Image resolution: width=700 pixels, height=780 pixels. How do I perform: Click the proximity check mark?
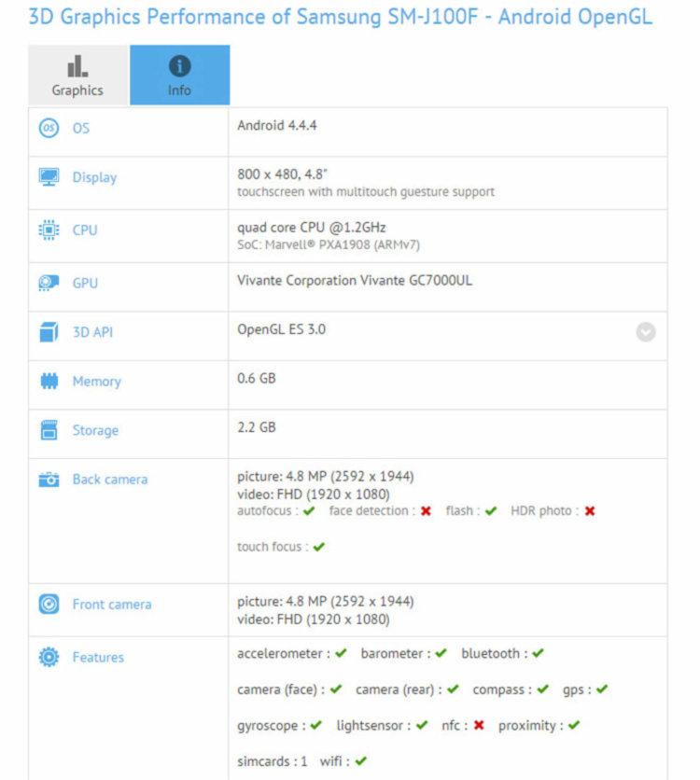(574, 725)
